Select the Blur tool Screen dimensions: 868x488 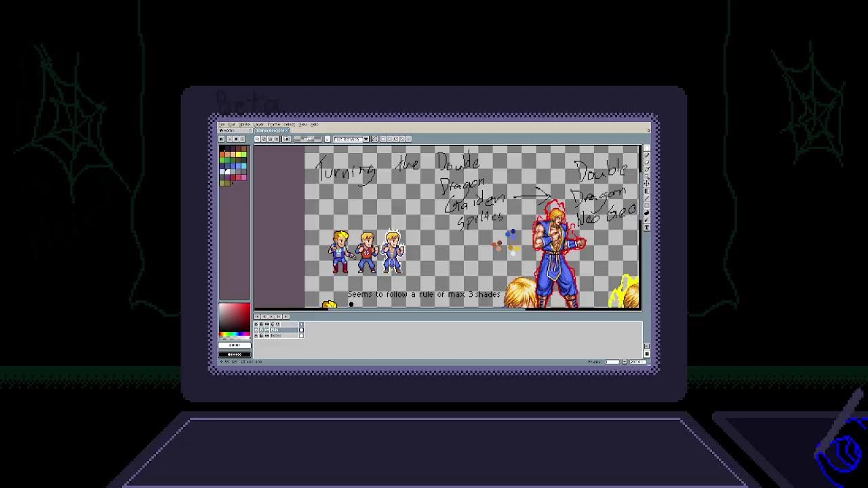pyautogui.click(x=647, y=220)
